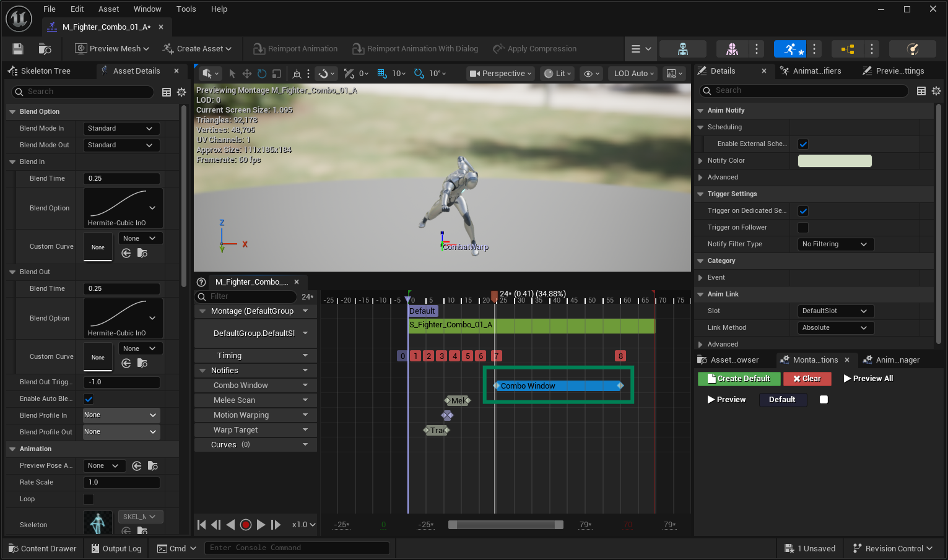
Task: Click the timeline horizontal scrollbar thumb
Action: click(506, 525)
